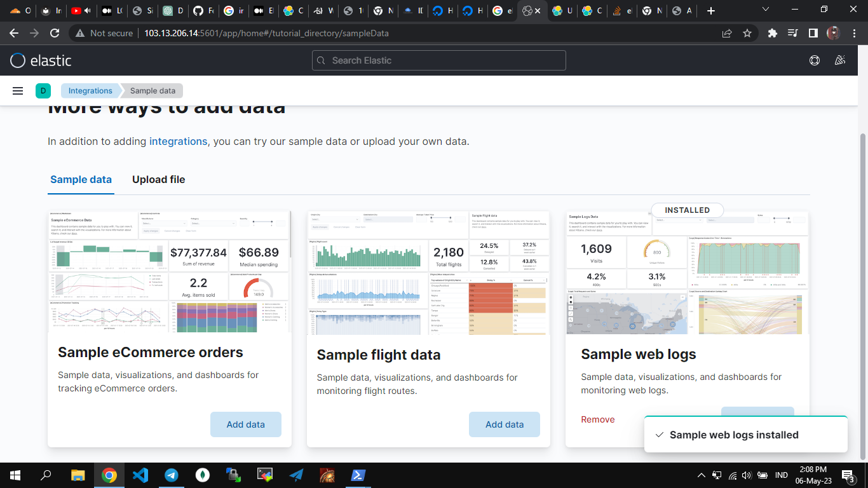Remove the Sample web logs dataset
Image resolution: width=868 pixels, height=488 pixels.
597,419
